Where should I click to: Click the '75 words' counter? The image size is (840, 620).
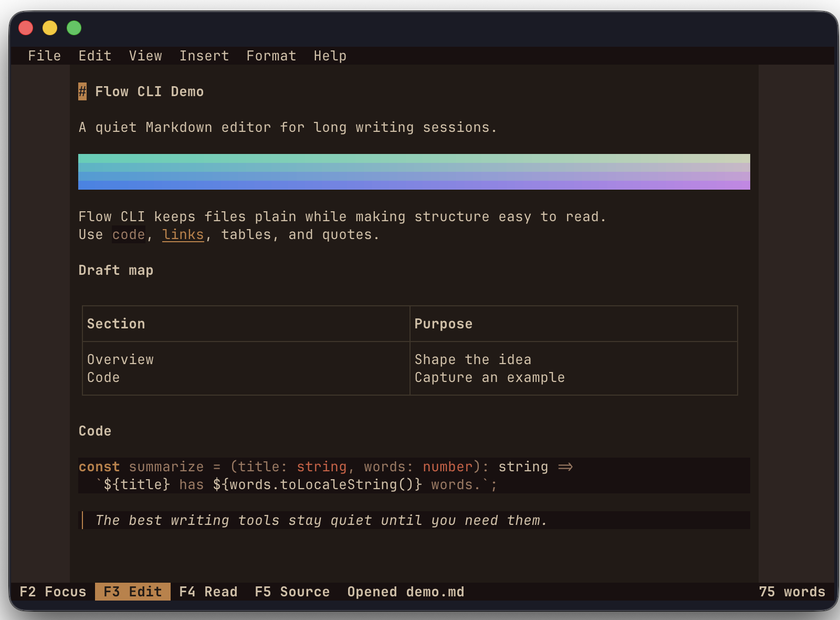pos(792,592)
